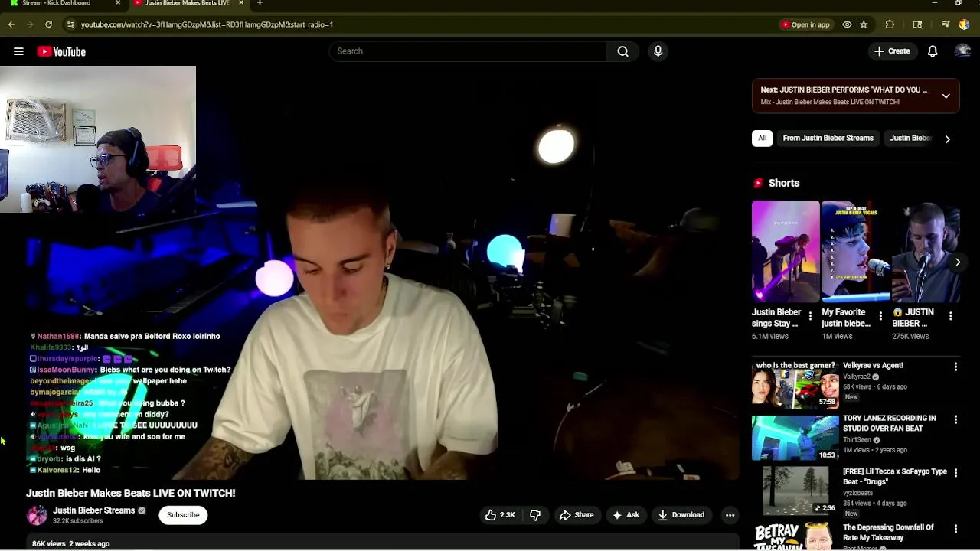980x551 pixels.
Task: Open a new browser tab
Action: [x=260, y=3]
